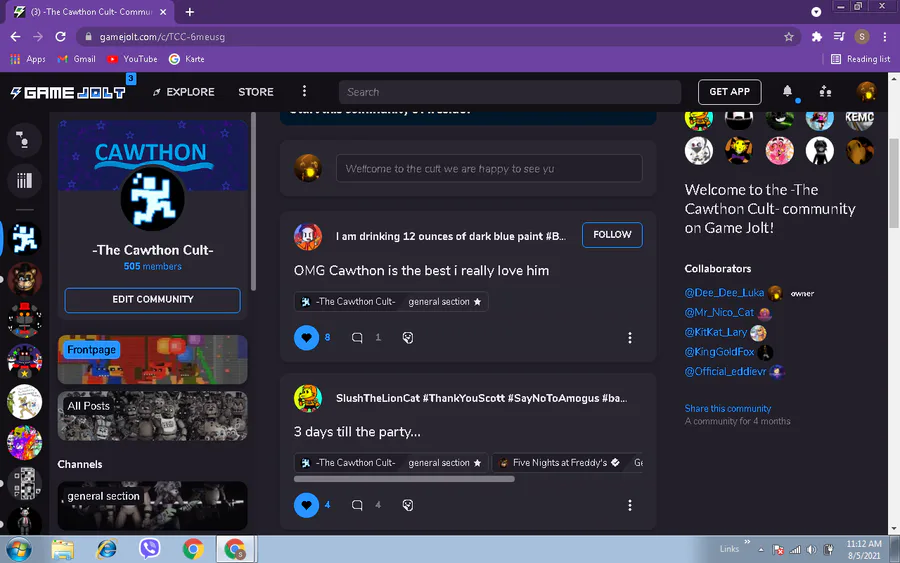900x563 pixels.
Task: Open the @KingGoldFox collaborator profile
Action: coord(719,352)
